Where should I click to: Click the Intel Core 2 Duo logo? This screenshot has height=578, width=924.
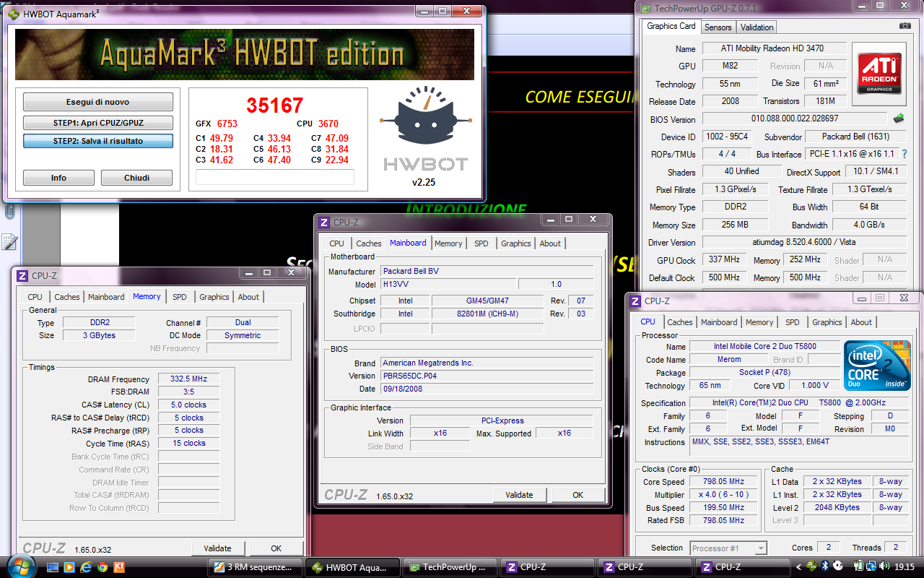coord(876,365)
